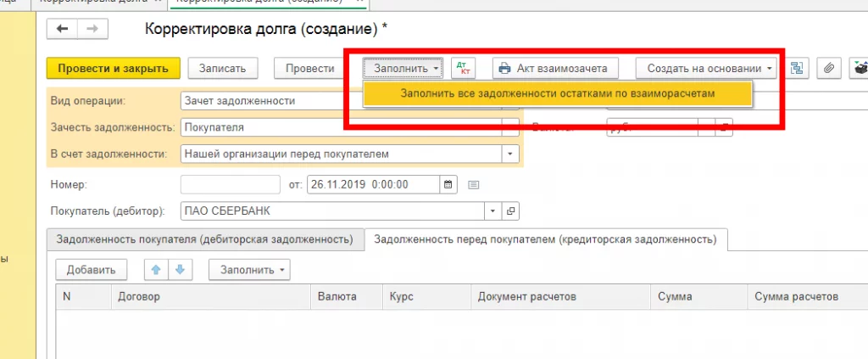The image size is (868, 359).
Task: Open the ПАО СБЕРБАНК record button
Action: click(x=511, y=211)
